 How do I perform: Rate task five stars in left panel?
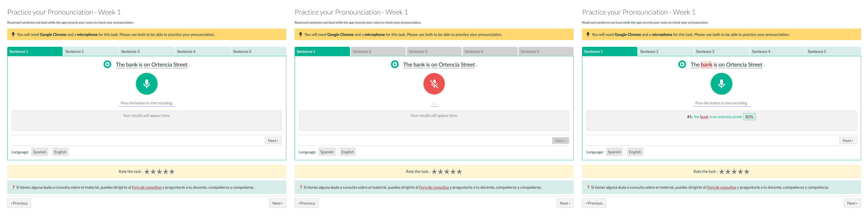point(172,171)
